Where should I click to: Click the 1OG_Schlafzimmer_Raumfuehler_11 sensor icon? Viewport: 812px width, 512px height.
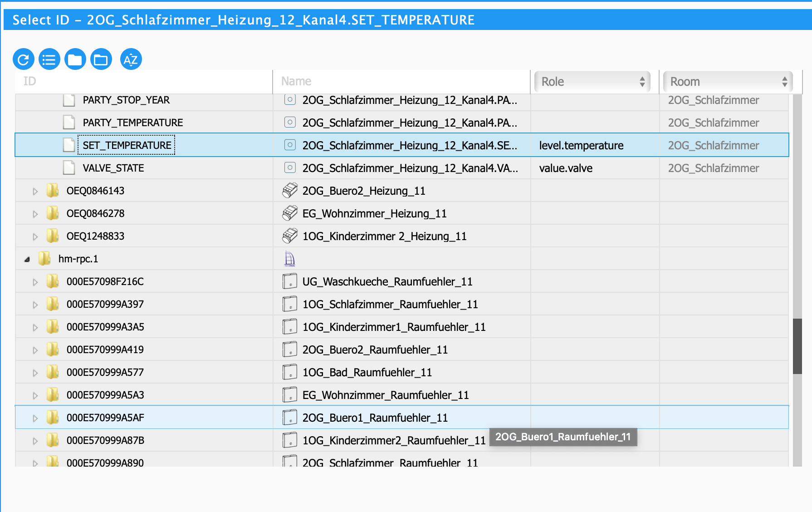[x=290, y=304]
